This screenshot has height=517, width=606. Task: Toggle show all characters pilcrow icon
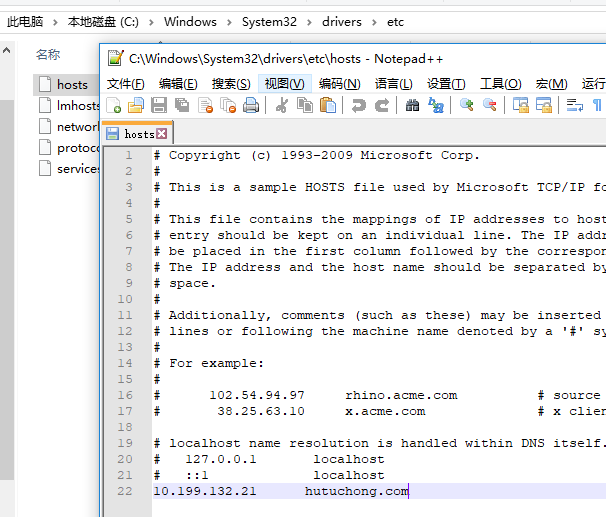[597, 105]
